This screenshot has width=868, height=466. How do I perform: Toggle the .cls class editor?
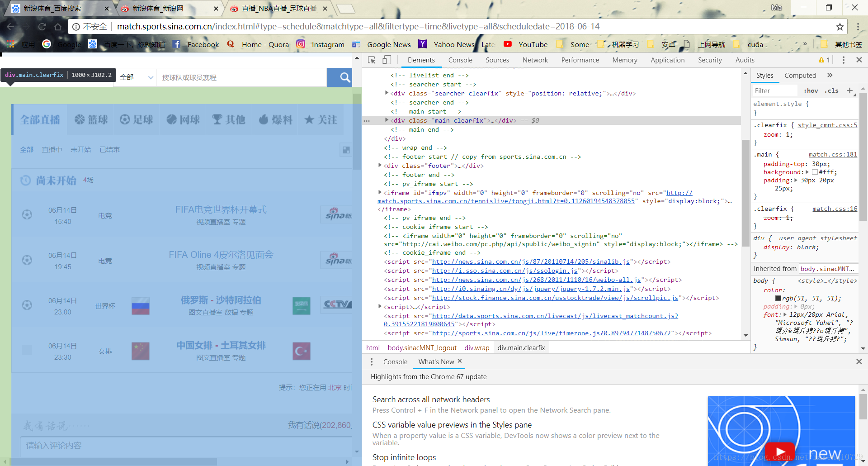[831, 90]
